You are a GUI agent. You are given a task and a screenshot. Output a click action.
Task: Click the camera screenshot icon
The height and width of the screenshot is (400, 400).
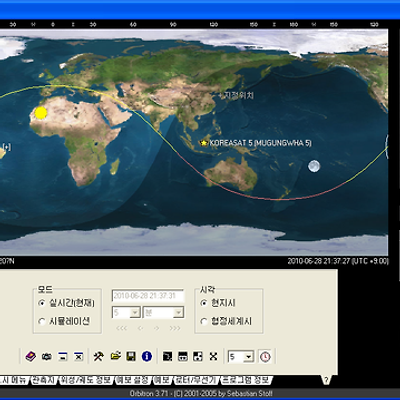click(46, 357)
